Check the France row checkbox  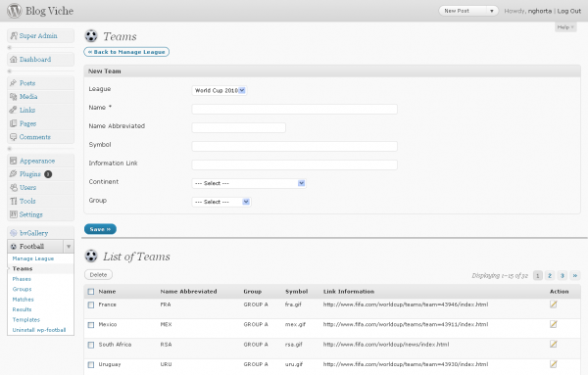91,305
